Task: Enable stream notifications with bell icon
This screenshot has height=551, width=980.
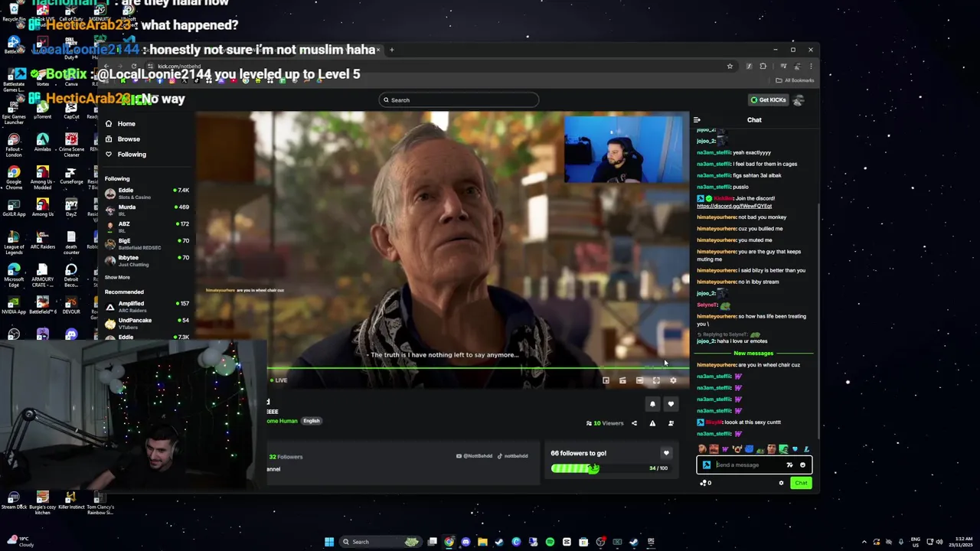Action: [652, 404]
